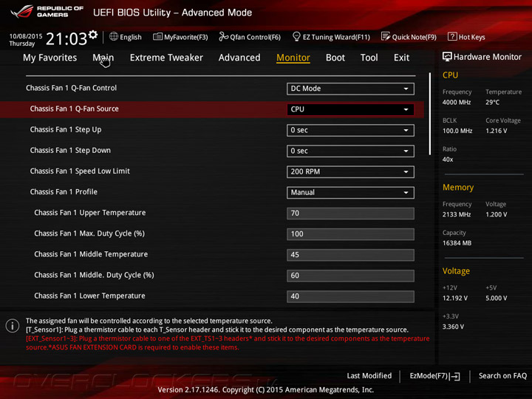The image size is (532, 399).
Task: Open Chassis Fan 1 Q-Fan Control dropdown
Action: 350,89
